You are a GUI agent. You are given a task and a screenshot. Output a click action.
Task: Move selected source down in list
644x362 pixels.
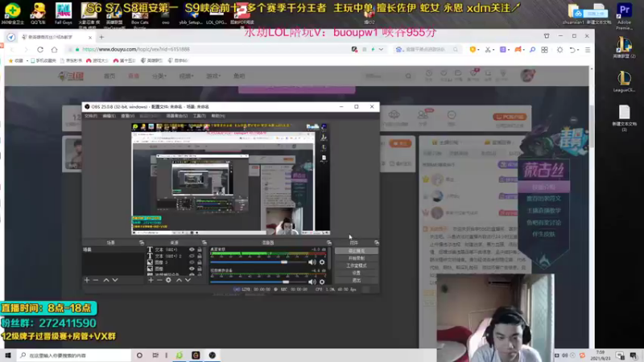pyautogui.click(x=188, y=280)
